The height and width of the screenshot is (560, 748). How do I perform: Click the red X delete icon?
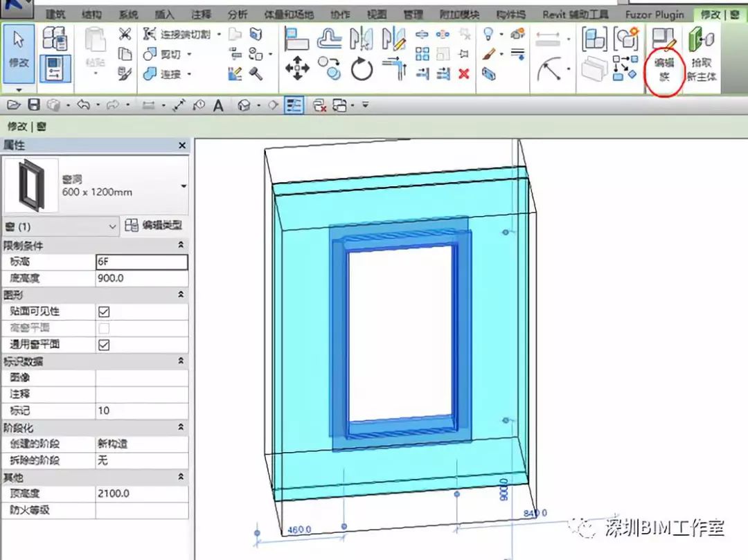tap(464, 73)
